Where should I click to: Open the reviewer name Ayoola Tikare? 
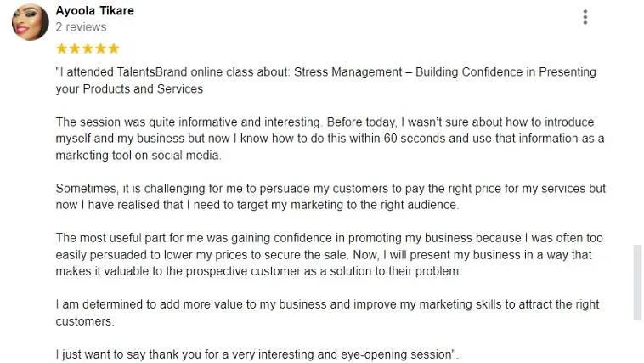[x=94, y=11]
